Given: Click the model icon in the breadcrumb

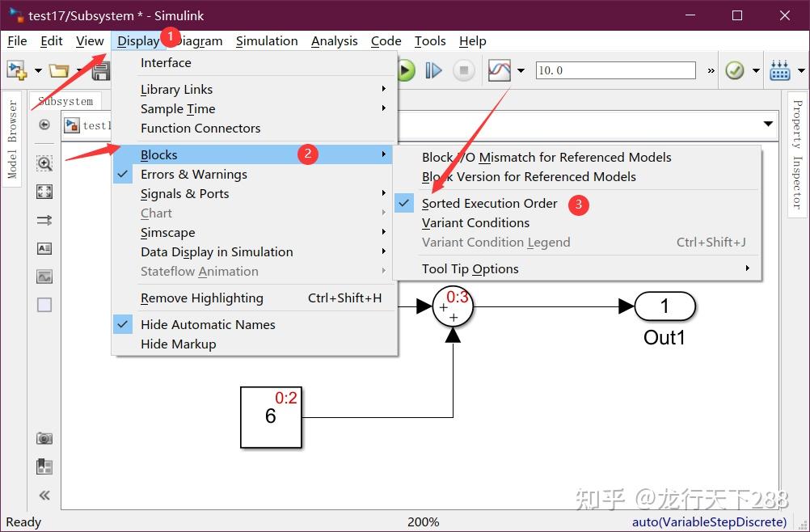Looking at the screenshot, I should (72, 125).
